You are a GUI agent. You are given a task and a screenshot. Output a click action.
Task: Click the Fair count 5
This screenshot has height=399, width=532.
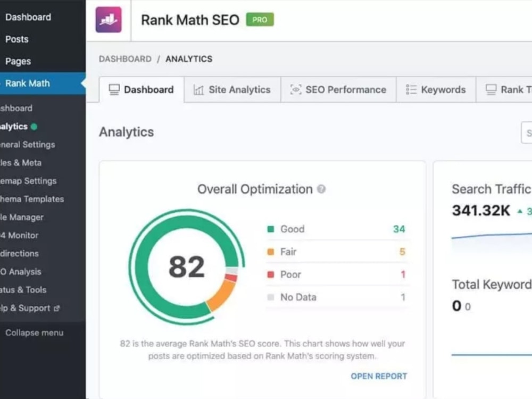tap(402, 252)
